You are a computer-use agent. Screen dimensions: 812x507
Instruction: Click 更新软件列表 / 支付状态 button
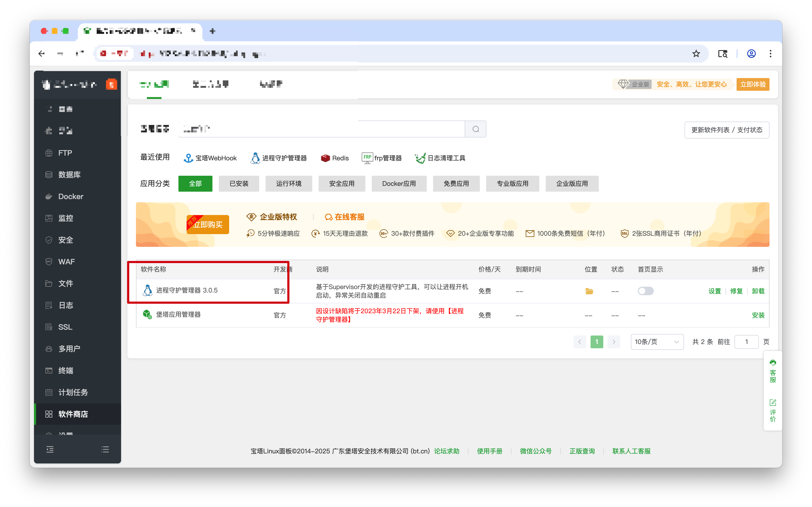click(x=726, y=130)
